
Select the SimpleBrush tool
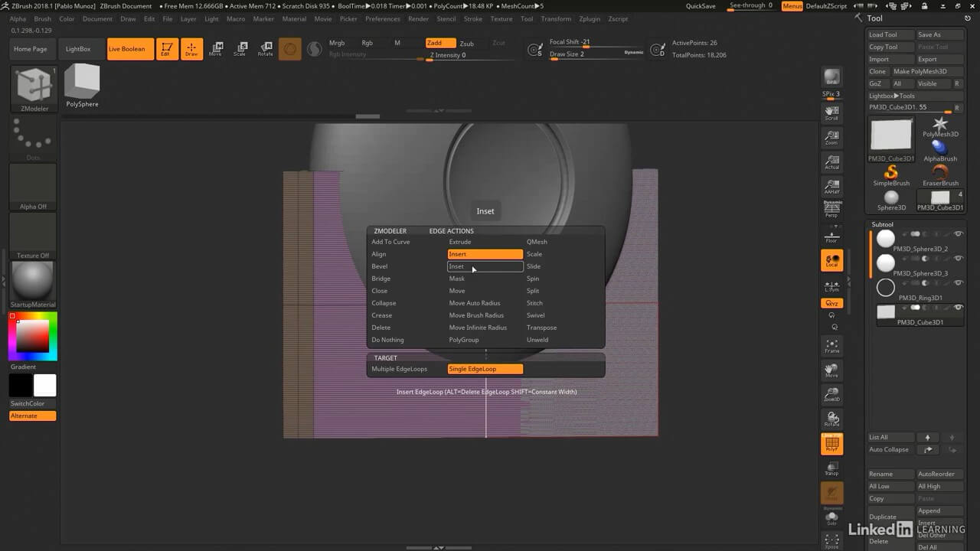891,175
